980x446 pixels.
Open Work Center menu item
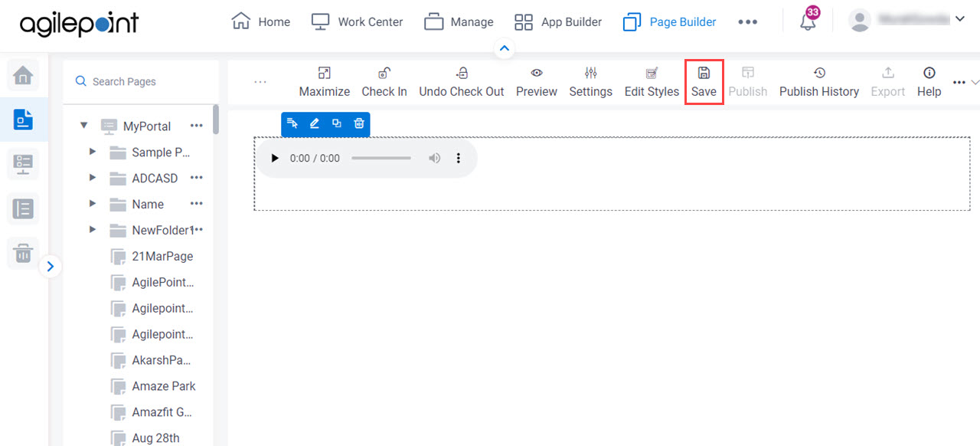(x=357, y=21)
